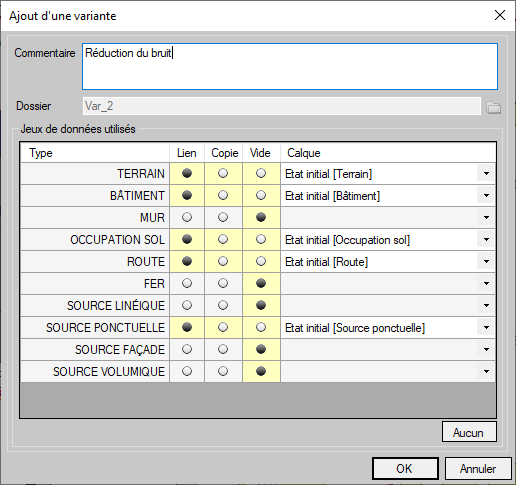
Task: Select Copie option for MUR row
Action: [223, 217]
